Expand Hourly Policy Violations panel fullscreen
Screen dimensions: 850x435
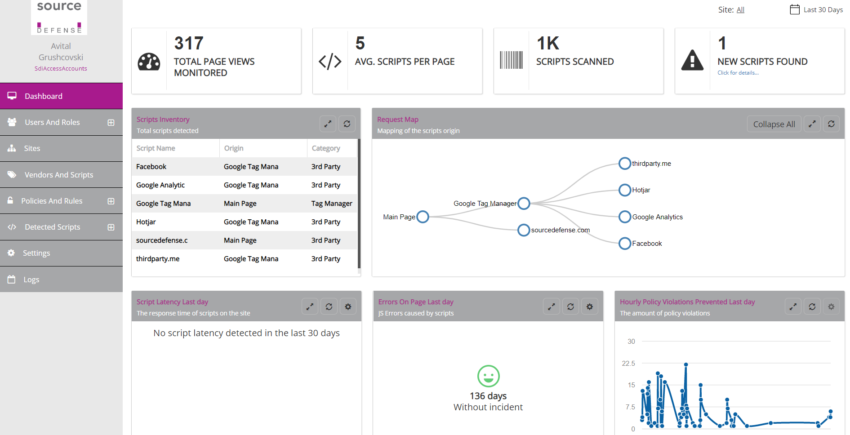pyautogui.click(x=793, y=306)
